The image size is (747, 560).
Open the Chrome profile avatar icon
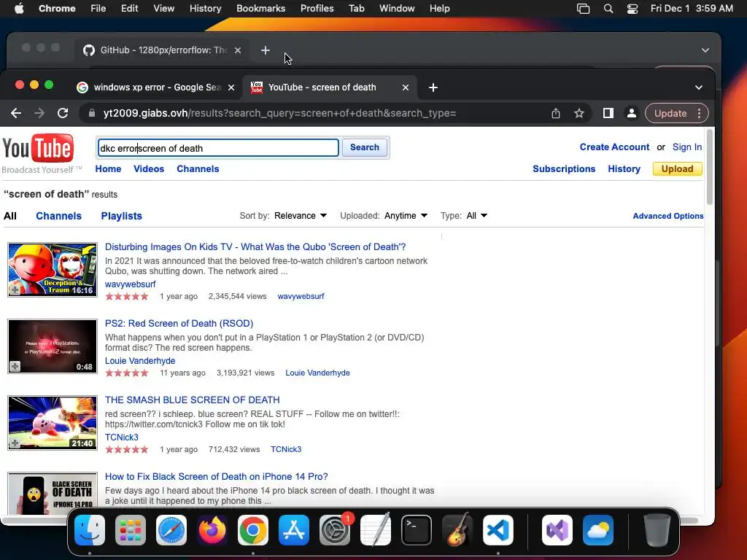tap(631, 113)
